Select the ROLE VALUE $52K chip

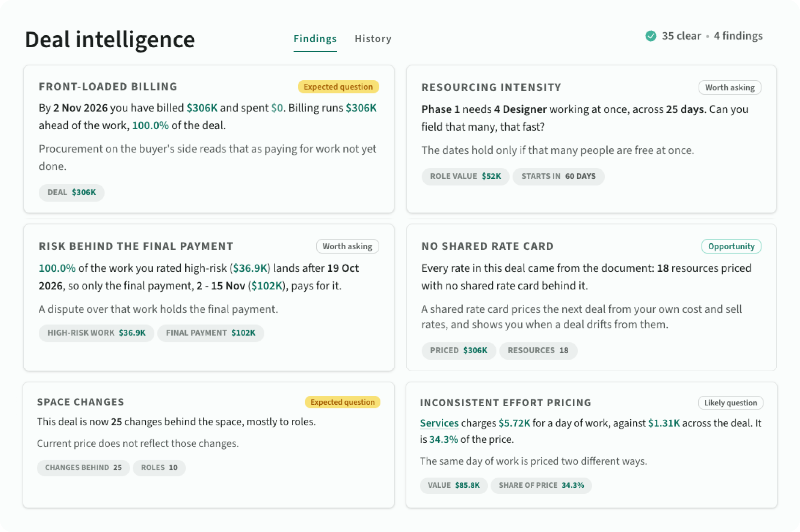pyautogui.click(x=465, y=176)
